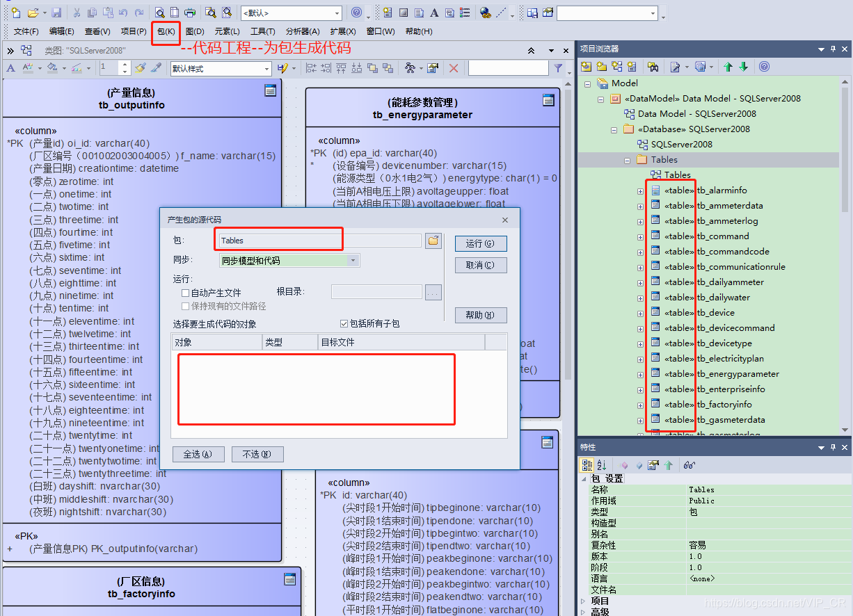This screenshot has height=616, width=853.
Task: Click the filter funnel icon in diagram toolbar
Action: [558, 68]
